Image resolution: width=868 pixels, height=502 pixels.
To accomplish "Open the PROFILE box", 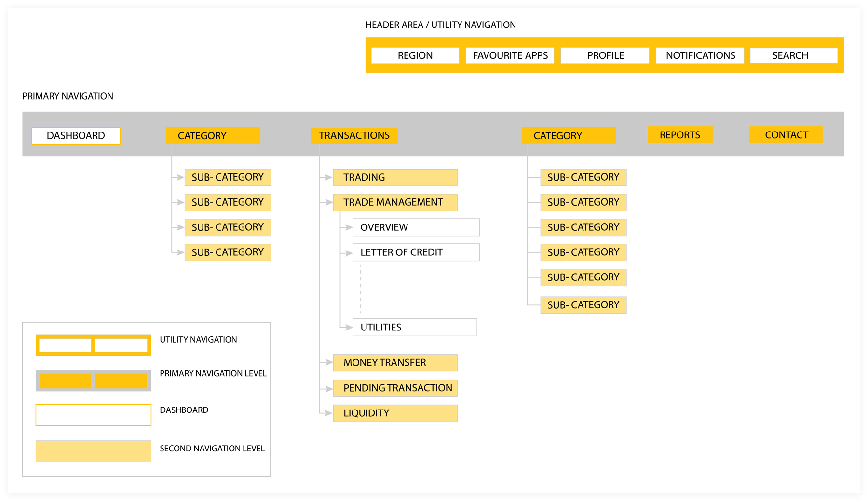I will point(605,55).
